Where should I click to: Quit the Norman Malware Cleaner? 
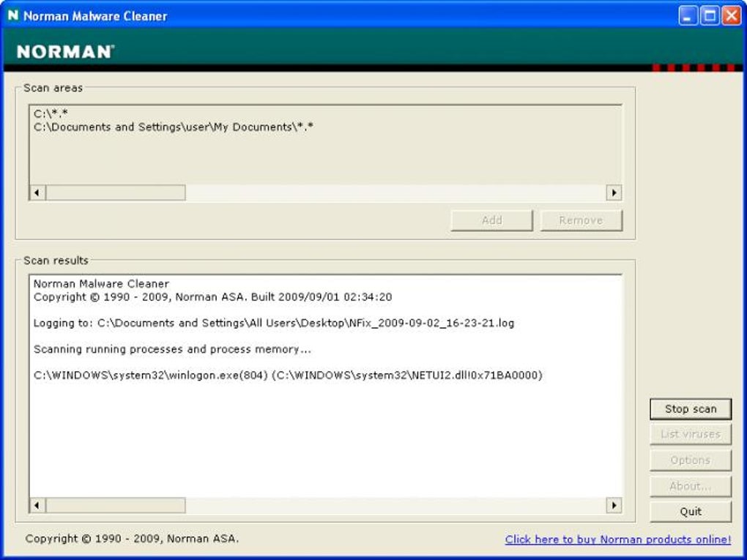[x=691, y=512]
